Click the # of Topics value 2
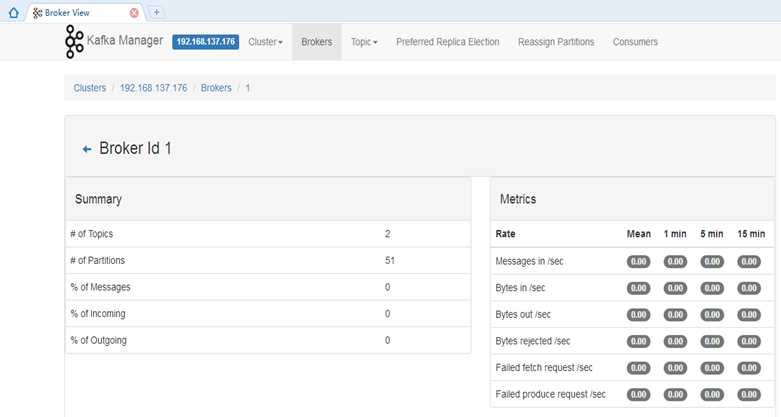 click(x=388, y=234)
